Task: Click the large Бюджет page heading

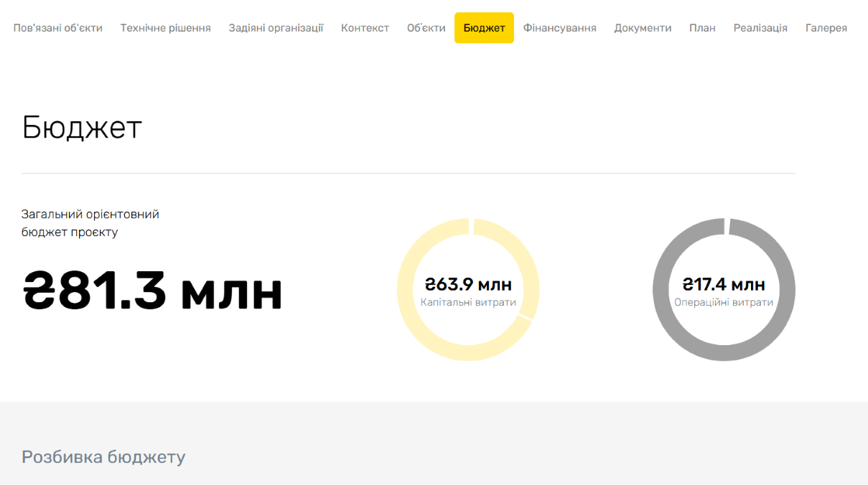Action: (82, 128)
